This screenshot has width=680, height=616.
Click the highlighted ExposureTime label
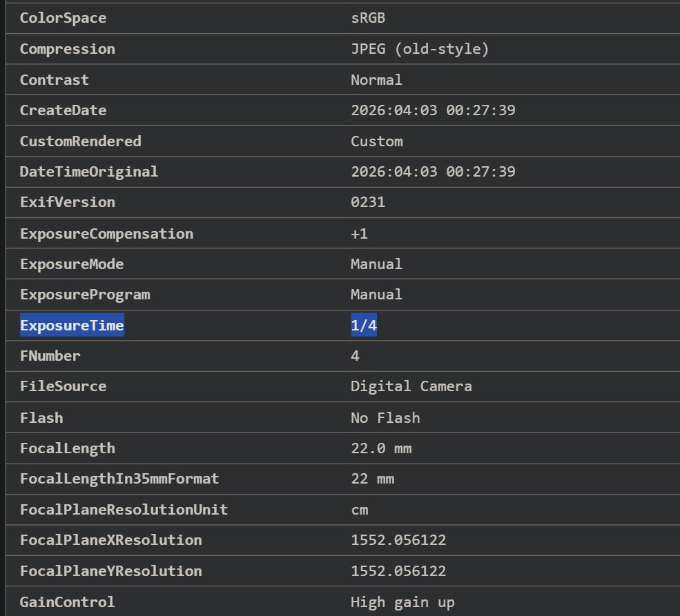coord(72,325)
